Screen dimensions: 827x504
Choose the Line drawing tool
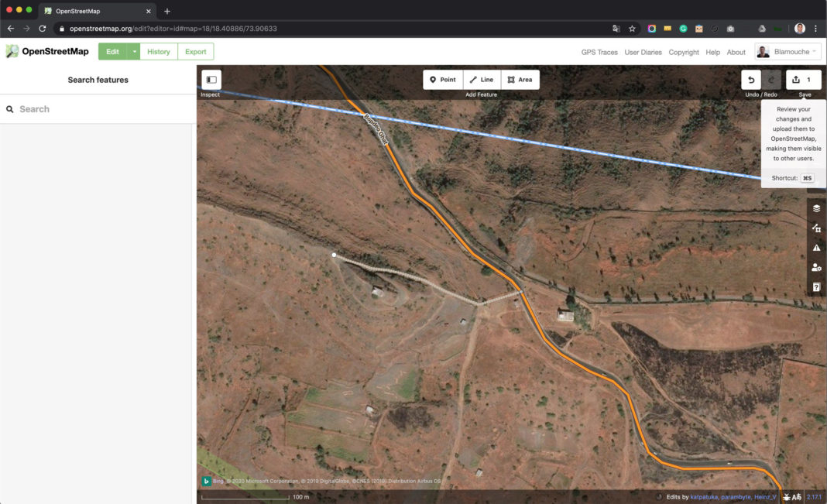point(482,80)
